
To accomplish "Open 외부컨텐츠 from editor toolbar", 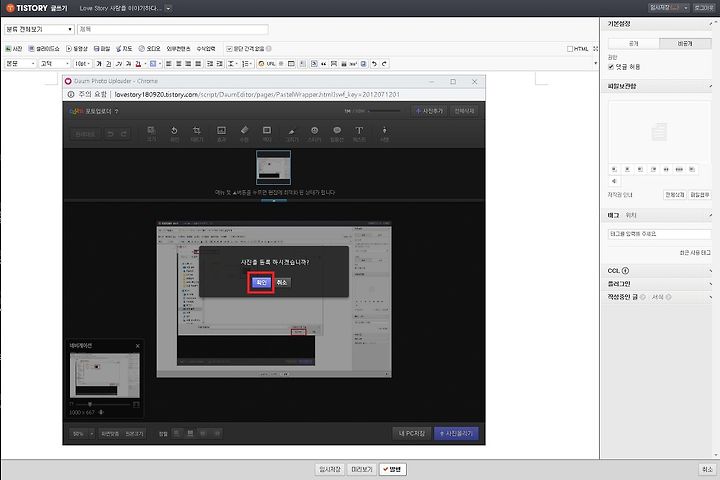I will (178, 49).
